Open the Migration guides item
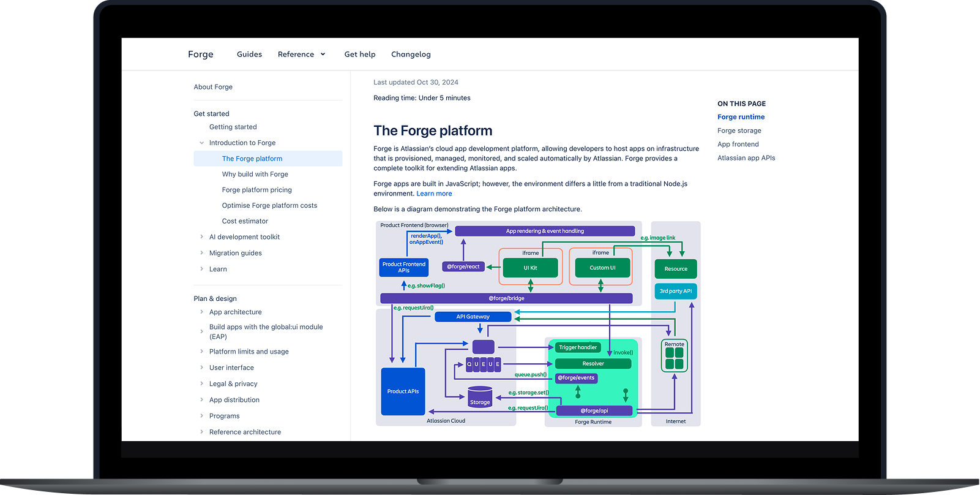The width and height of the screenshot is (980, 495). [235, 253]
